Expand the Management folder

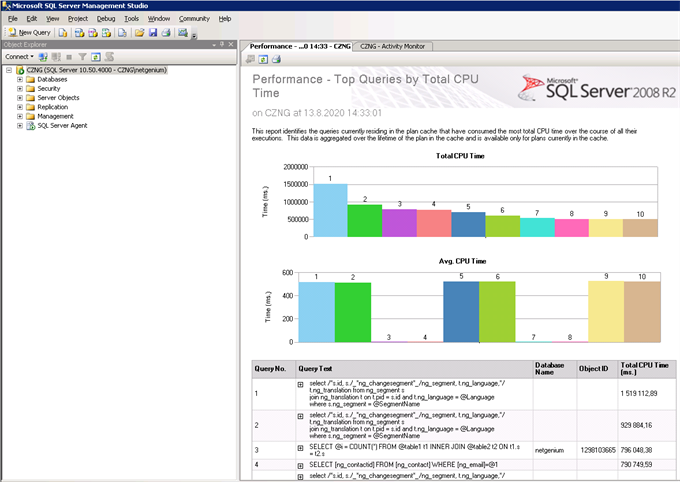tap(20, 116)
